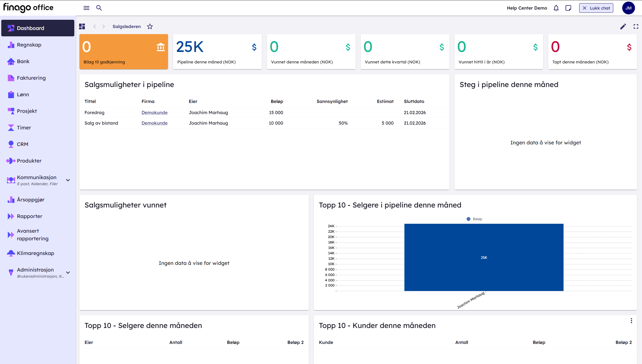
Task: Toggle Beløp legend series in chart
Action: point(474,219)
